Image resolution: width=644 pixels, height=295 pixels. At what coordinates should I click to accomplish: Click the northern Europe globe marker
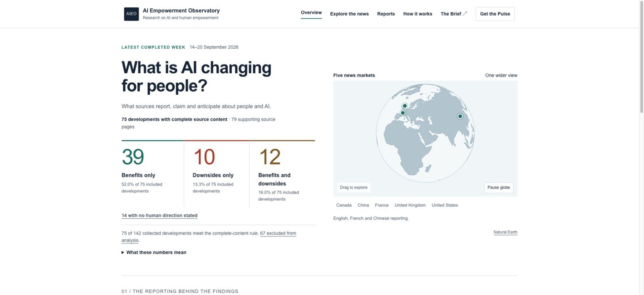pyautogui.click(x=405, y=106)
